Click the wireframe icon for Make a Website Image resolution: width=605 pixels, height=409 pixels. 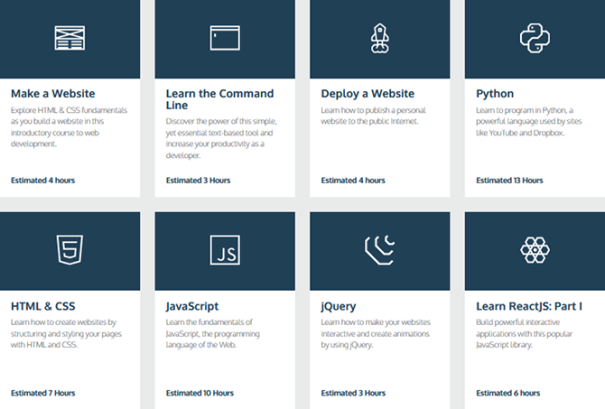69,38
